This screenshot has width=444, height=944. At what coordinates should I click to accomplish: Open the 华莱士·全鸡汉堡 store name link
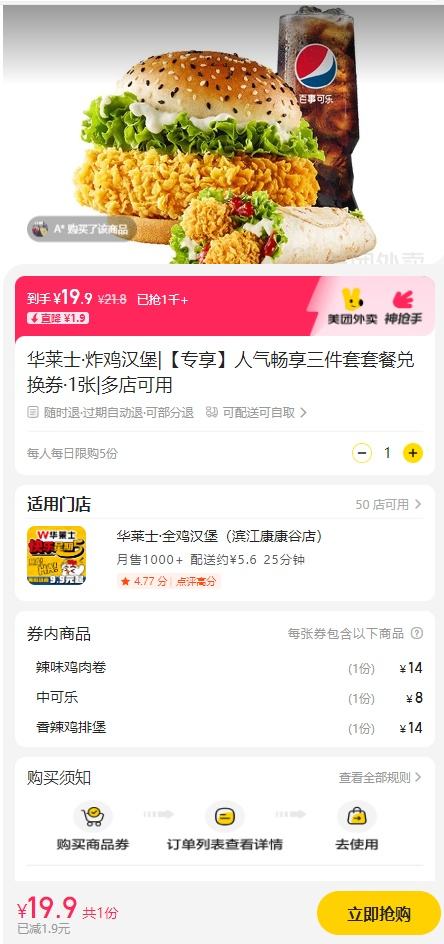pos(219,536)
